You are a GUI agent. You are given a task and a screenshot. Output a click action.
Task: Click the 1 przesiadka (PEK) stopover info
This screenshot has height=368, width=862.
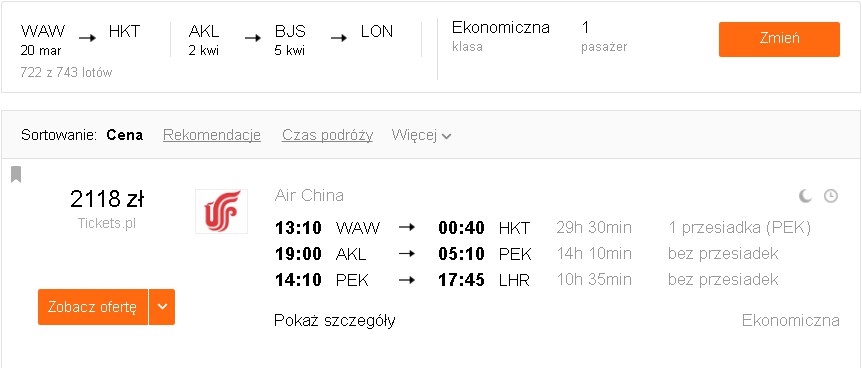(739, 227)
